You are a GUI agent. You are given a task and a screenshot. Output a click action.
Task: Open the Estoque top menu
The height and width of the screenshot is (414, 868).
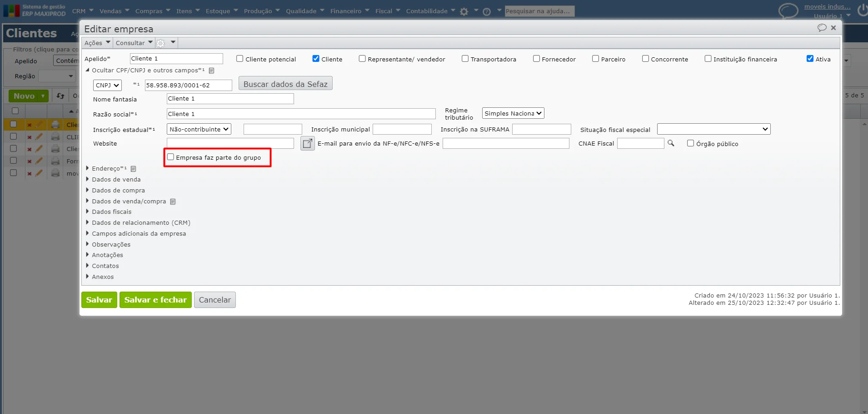click(x=222, y=11)
